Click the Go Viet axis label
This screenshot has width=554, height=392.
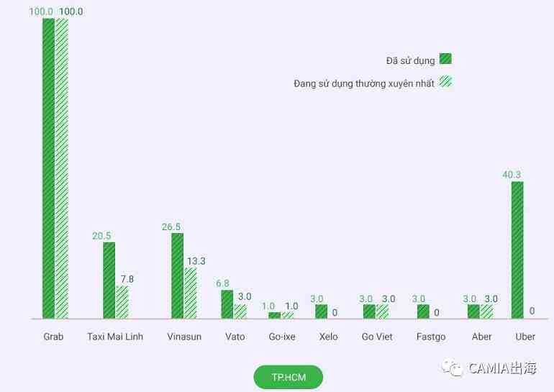click(x=377, y=337)
